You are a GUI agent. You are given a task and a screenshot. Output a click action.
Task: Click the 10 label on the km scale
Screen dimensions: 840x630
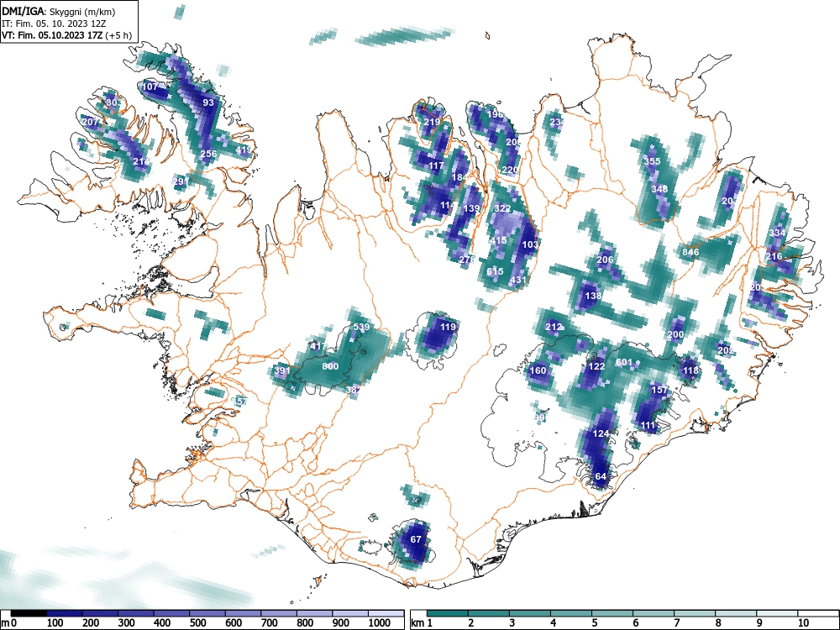click(x=802, y=623)
